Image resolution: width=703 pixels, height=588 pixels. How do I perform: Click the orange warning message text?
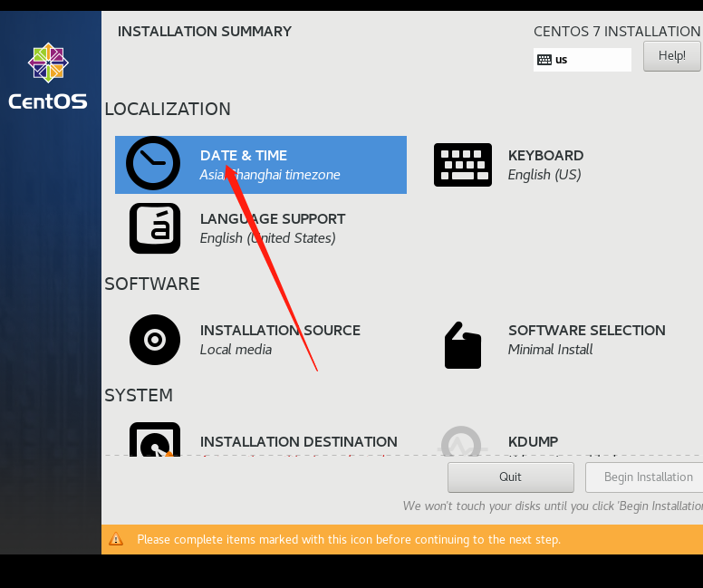pos(349,539)
